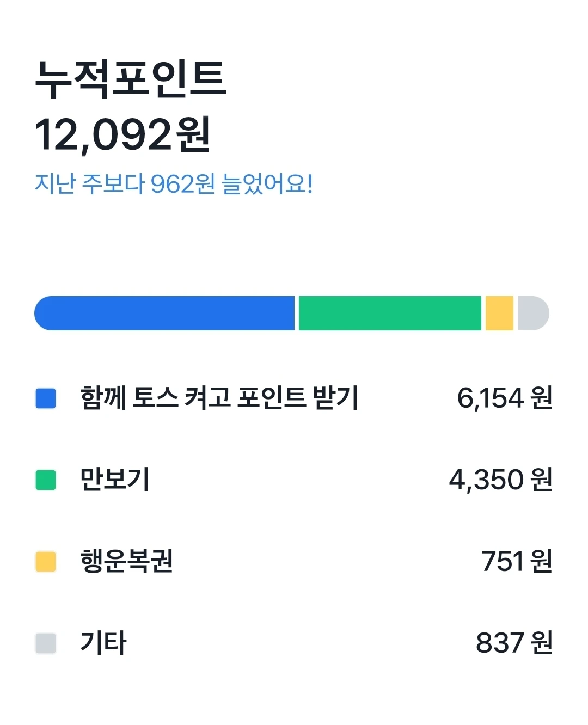Click the 751 원 amount

(517, 561)
